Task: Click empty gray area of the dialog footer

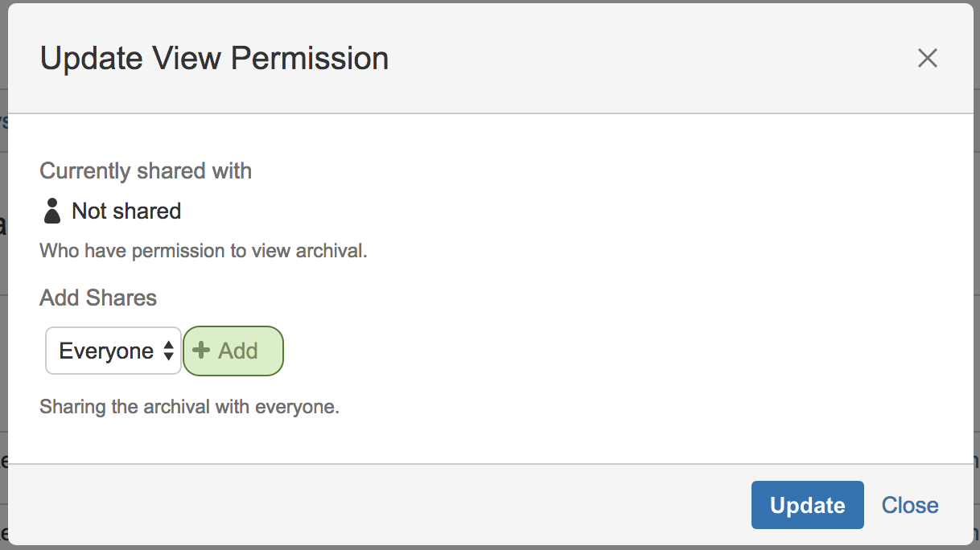Action: [x=402, y=505]
